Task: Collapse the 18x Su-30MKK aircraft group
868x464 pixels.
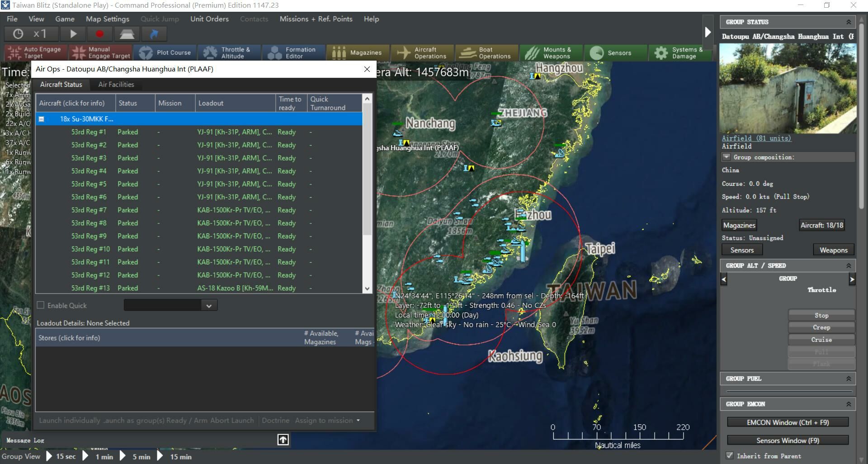Action: pos(42,119)
